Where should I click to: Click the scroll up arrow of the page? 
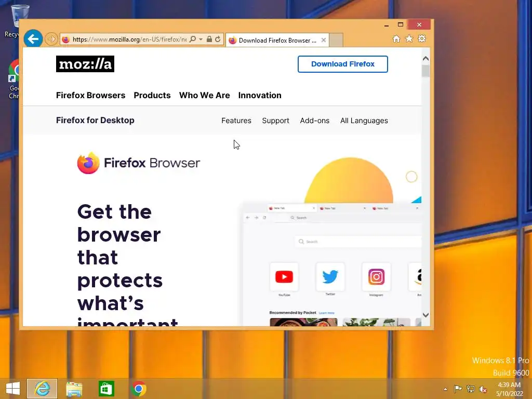[x=426, y=59]
